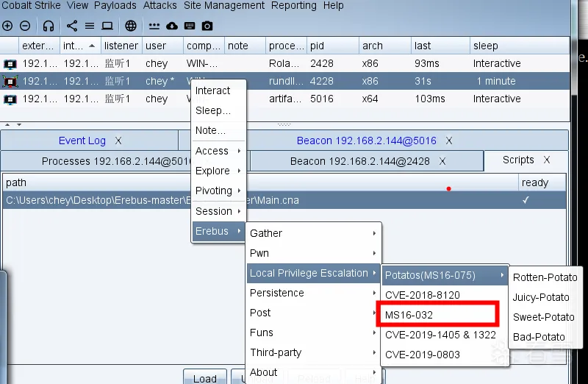Screen dimensions: 588x384
Task: Open listeners via headphones icon
Action: (49, 26)
